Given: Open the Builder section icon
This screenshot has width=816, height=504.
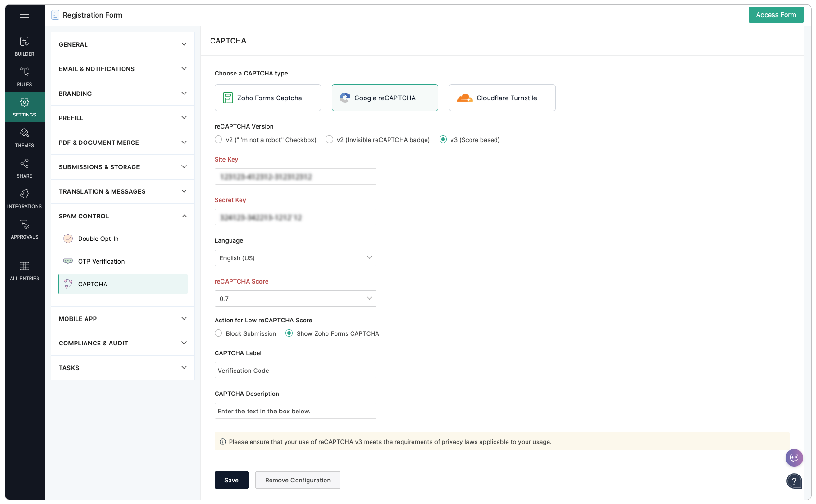Looking at the screenshot, I should tap(24, 46).
